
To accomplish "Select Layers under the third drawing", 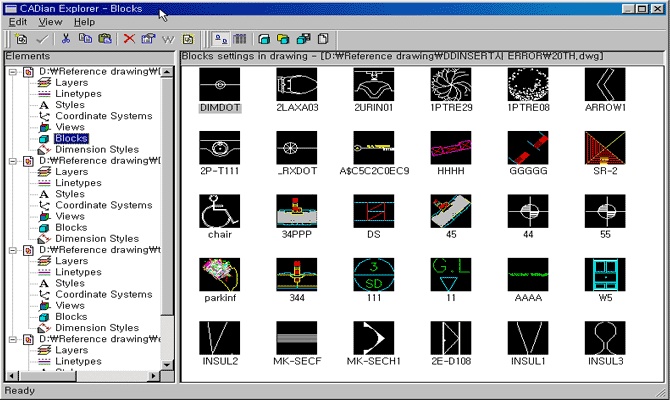I will 71,261.
